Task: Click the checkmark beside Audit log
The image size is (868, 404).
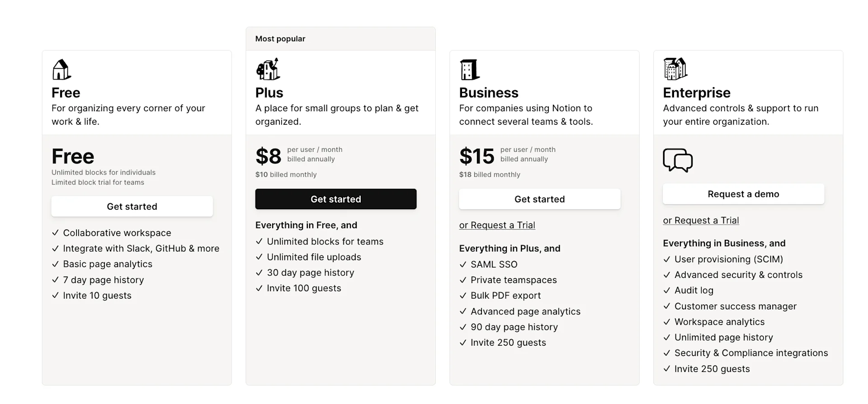Action: click(x=667, y=291)
